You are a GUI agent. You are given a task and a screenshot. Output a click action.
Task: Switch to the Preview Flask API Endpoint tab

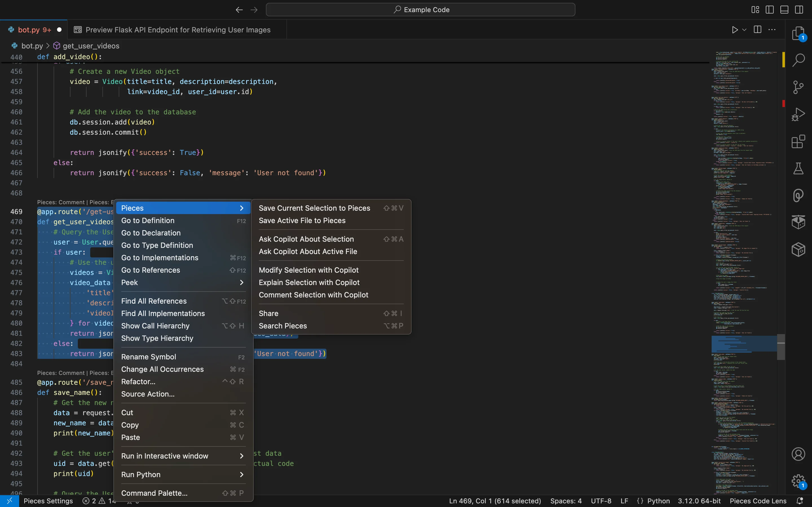click(x=178, y=30)
